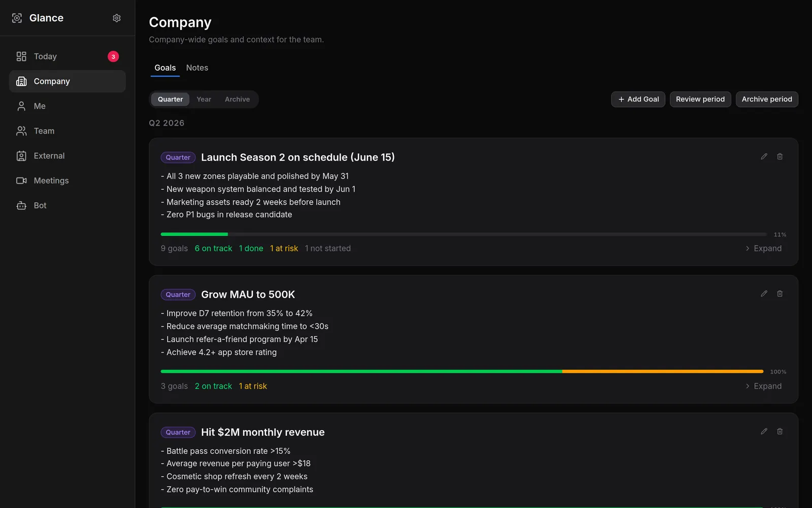Switch to the Goals tab
Image resolution: width=812 pixels, height=508 pixels.
(x=165, y=68)
